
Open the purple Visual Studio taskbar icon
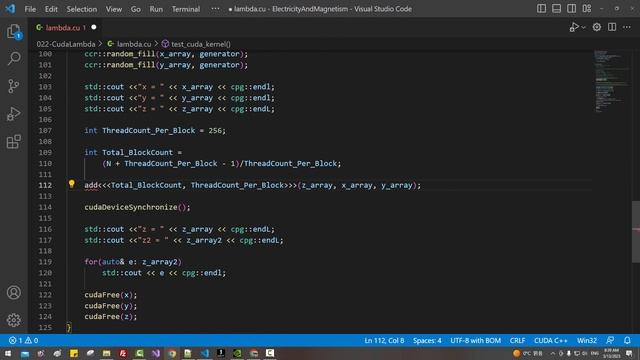tap(156, 353)
